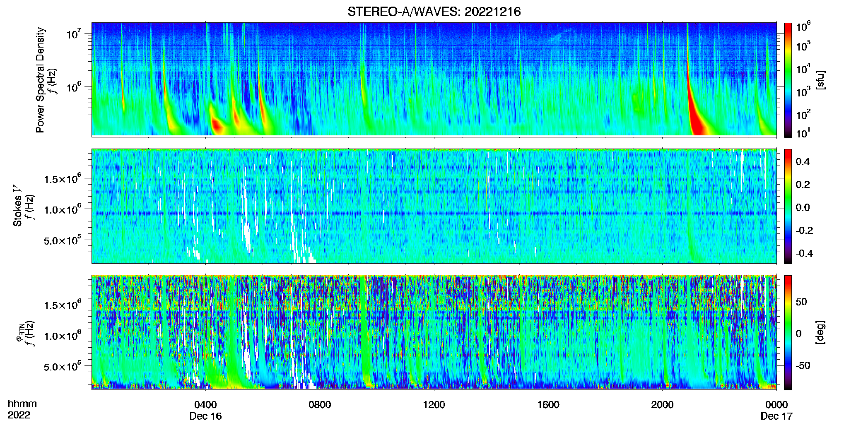Select the 0.0 label on Stokes colorbar
Screen dimensions: 868x447
click(803, 207)
